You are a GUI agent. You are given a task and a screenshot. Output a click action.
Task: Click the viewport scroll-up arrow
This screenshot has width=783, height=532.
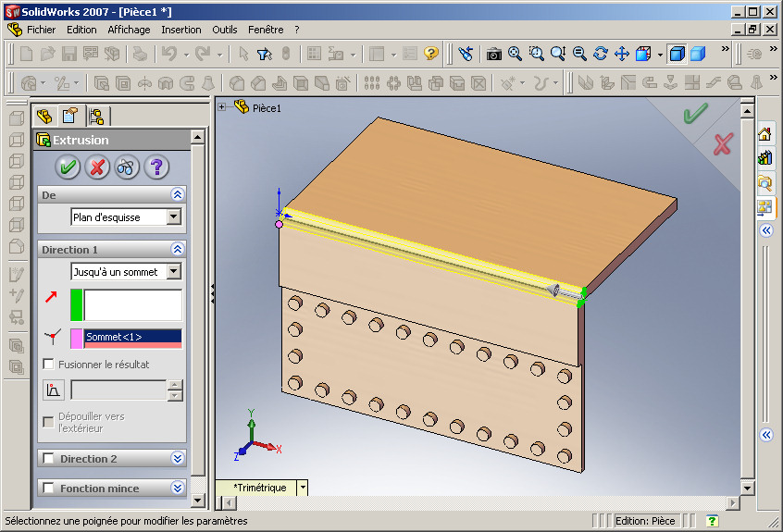747,111
